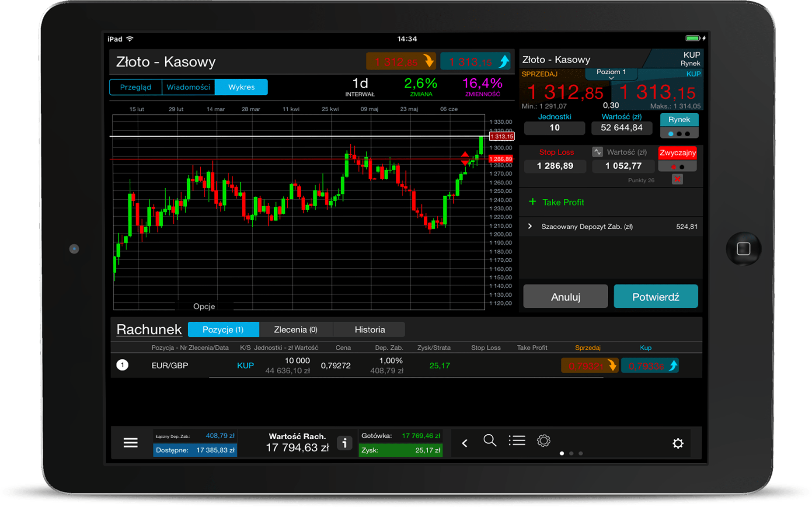Viewport: 812px width, 507px height.
Task: Select the EUR/GBP position name
Action: (170, 365)
